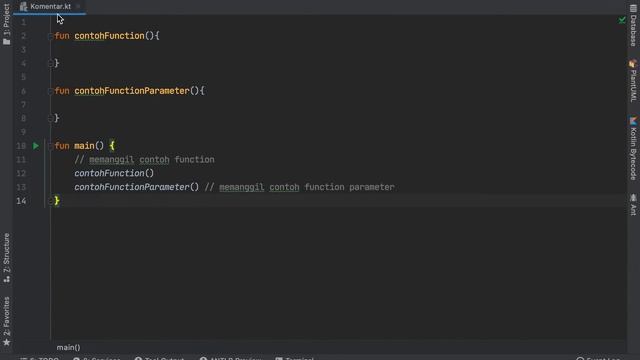Click comment '// memanggil contoh function' on line 11
This screenshot has width=640, height=360.
144,160
